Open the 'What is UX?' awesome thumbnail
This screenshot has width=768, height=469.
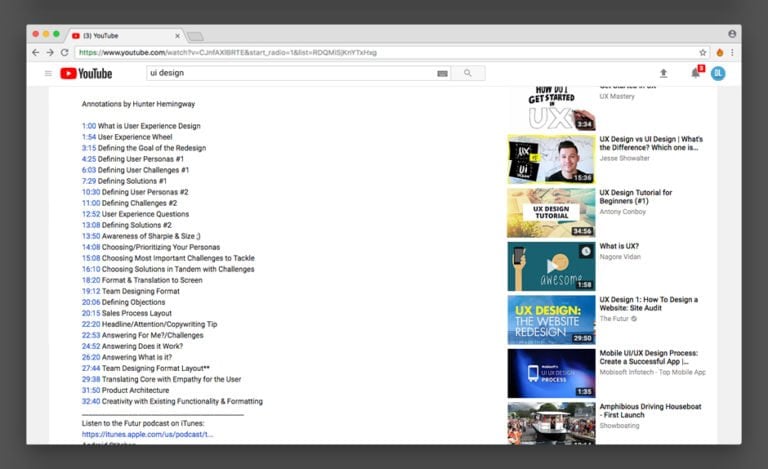552,266
